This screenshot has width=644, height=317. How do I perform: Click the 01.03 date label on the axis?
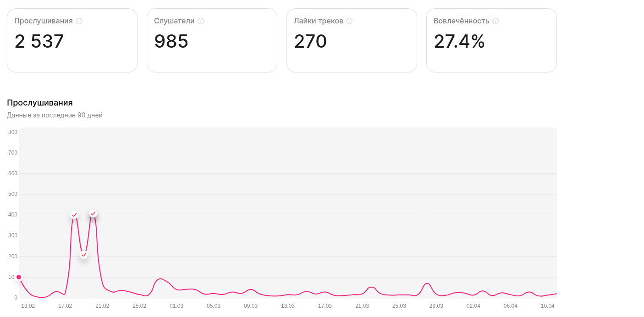176,306
